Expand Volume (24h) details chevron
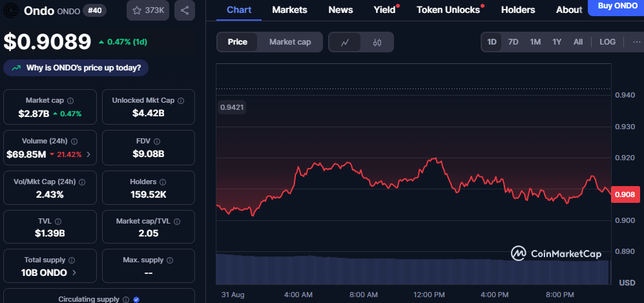The image size is (644, 303). tap(88, 154)
